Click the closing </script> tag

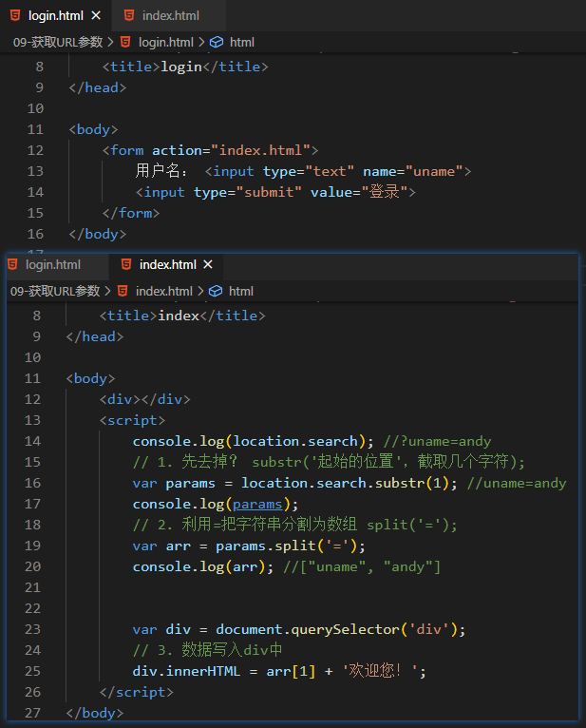coord(137,692)
